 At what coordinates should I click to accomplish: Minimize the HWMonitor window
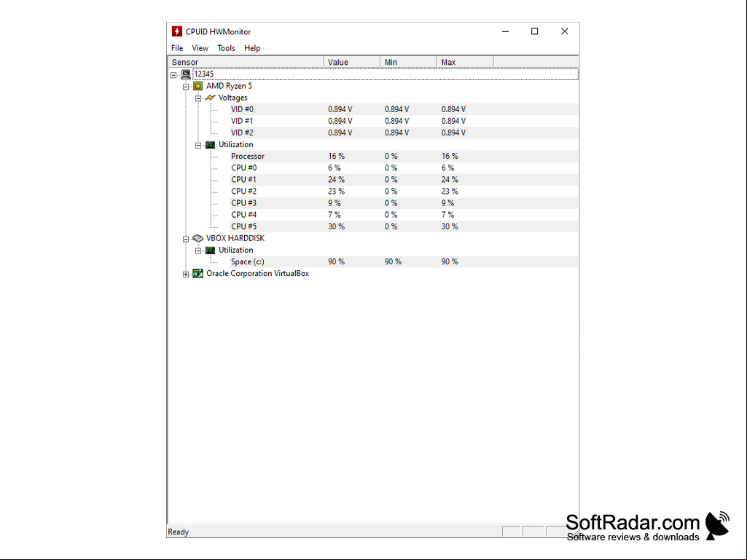506,31
